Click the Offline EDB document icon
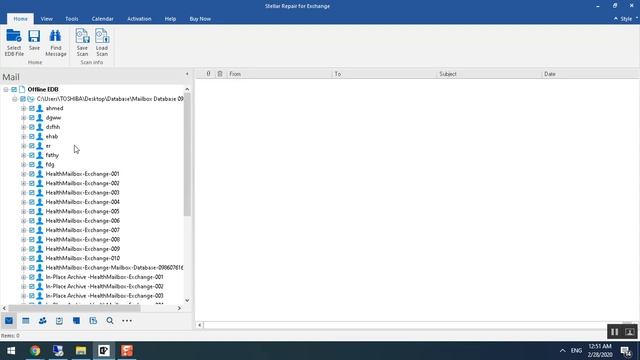640x360 pixels. tap(22, 89)
